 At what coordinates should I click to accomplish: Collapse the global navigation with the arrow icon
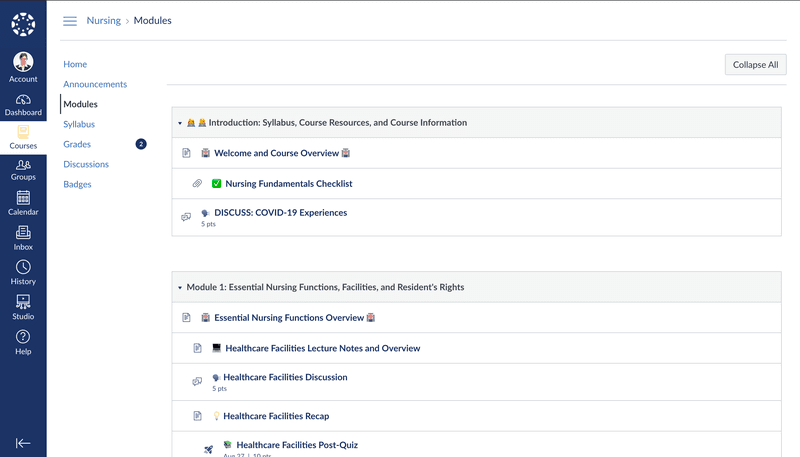(x=23, y=443)
